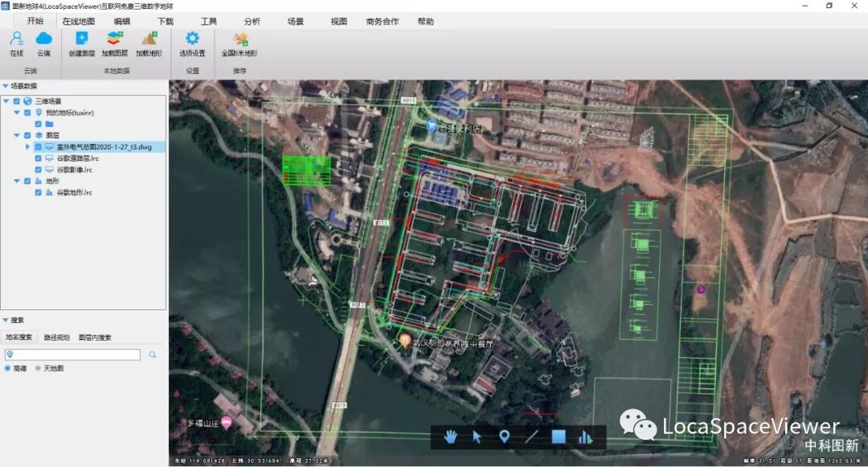Click the layers stack icon beside 图层
Image resolution: width=868 pixels, height=467 pixels.
coord(39,135)
